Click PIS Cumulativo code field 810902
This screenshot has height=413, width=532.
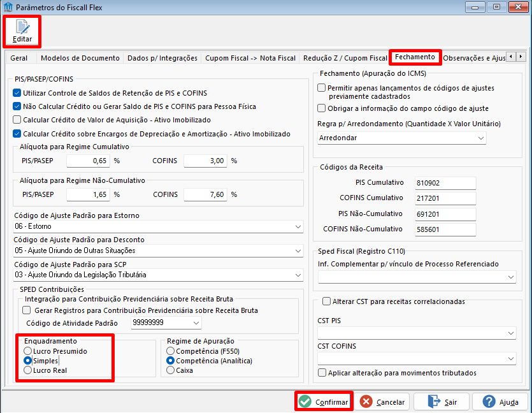tap(445, 183)
